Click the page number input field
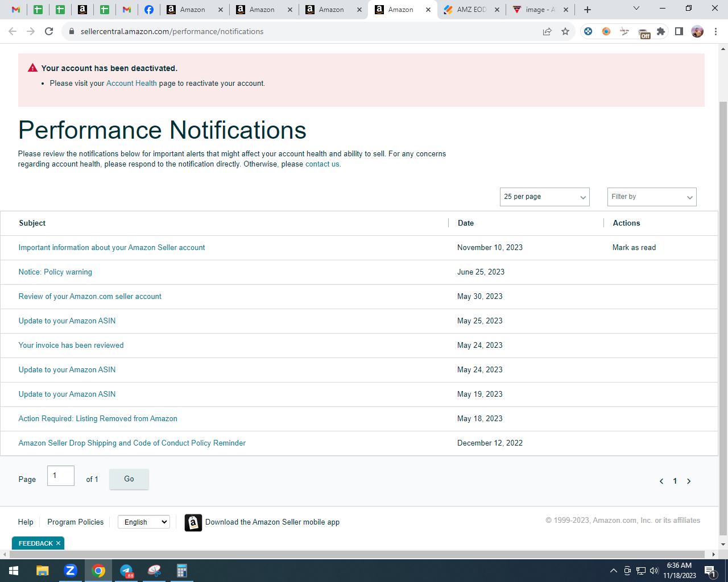The image size is (728, 582). point(61,476)
